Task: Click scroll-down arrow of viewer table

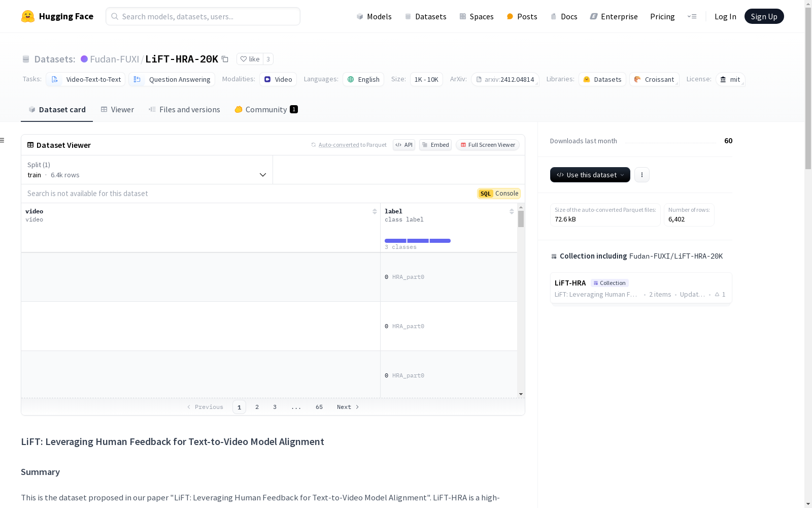Action: (521, 394)
